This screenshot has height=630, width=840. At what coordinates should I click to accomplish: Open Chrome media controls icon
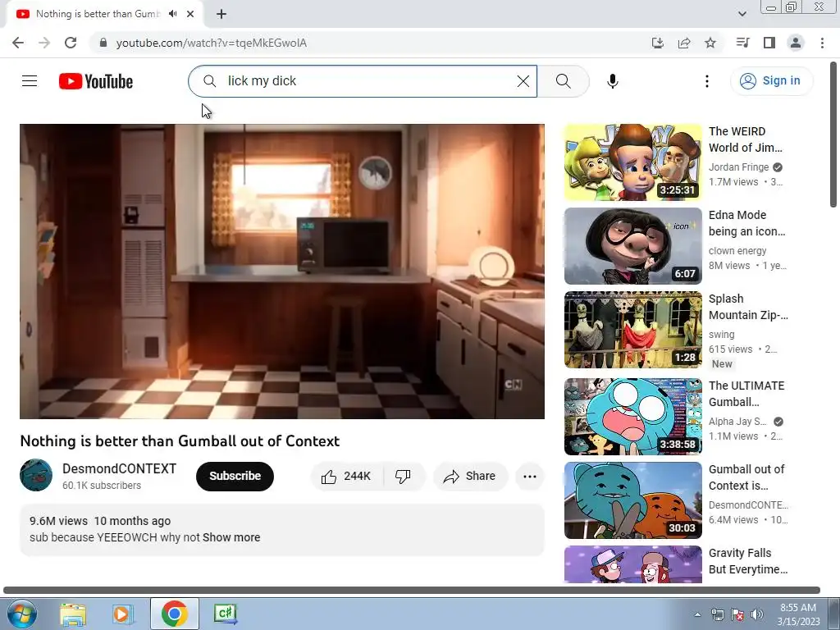[742, 43]
